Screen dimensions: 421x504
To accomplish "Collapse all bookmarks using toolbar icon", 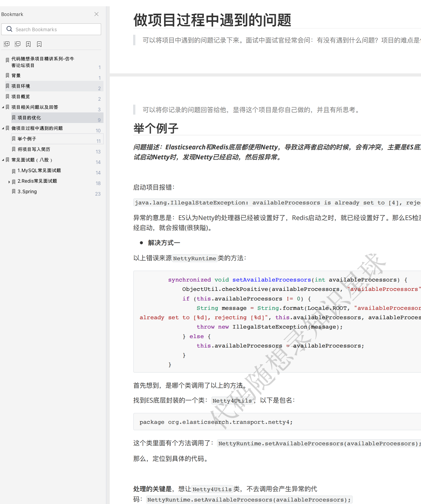I will click(18, 44).
